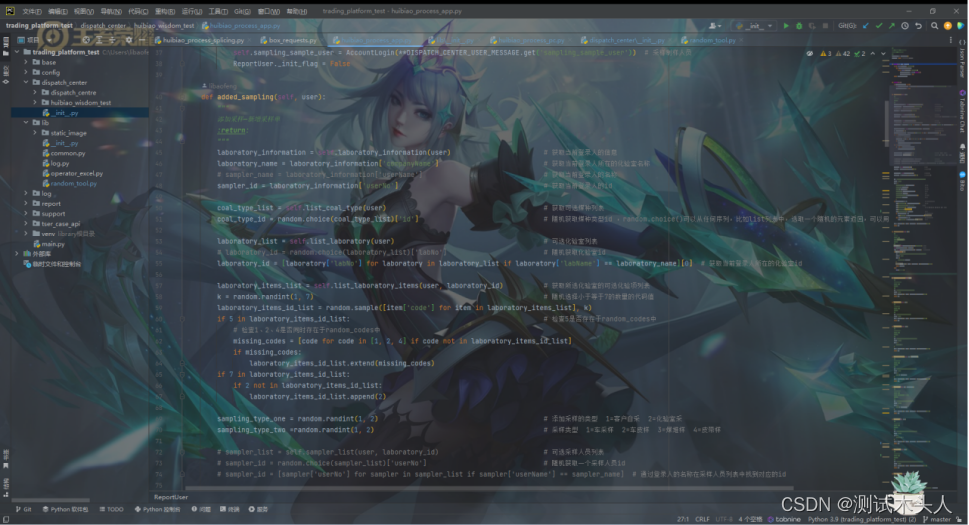Image resolution: width=969 pixels, height=525 pixels.
Task: Select main.py in project tree
Action: tap(53, 244)
